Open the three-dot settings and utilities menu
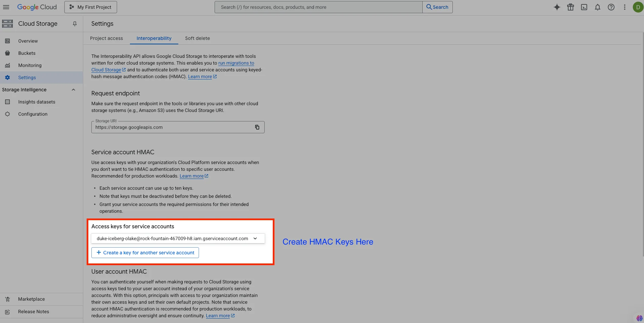This screenshot has width=644, height=323. [x=624, y=7]
